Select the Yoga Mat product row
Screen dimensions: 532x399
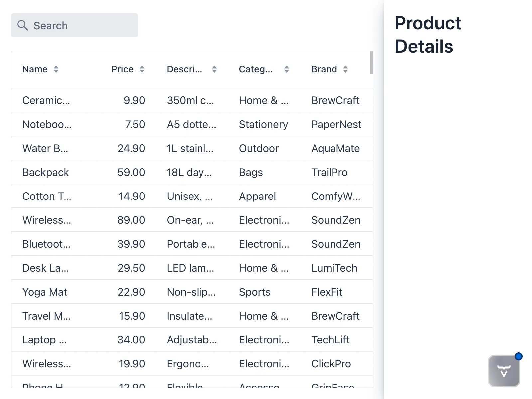(x=45, y=292)
